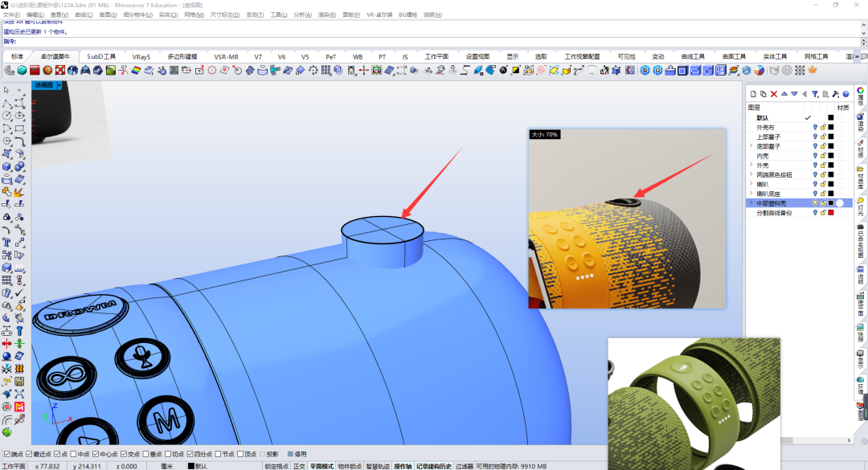This screenshot has height=470, width=868.
Task: Switch to the SubD工具 toolbar tab
Action: 101,56
